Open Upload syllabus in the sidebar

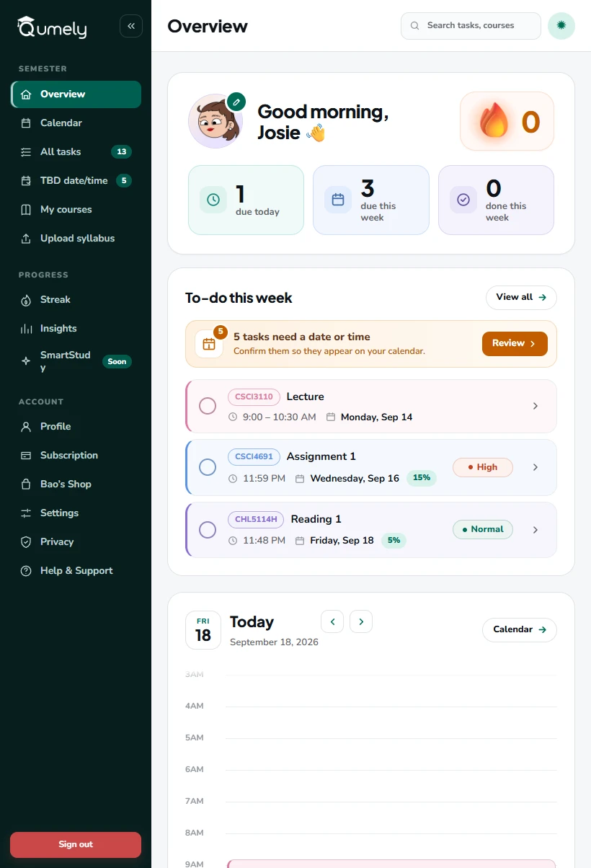(x=76, y=239)
